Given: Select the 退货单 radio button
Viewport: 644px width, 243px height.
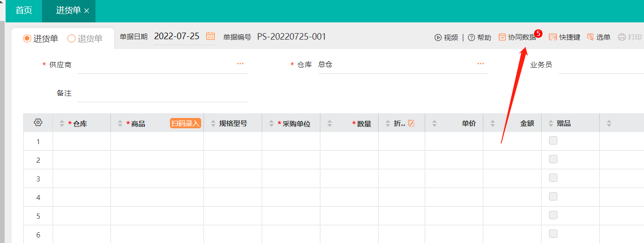Looking at the screenshot, I should pos(72,39).
